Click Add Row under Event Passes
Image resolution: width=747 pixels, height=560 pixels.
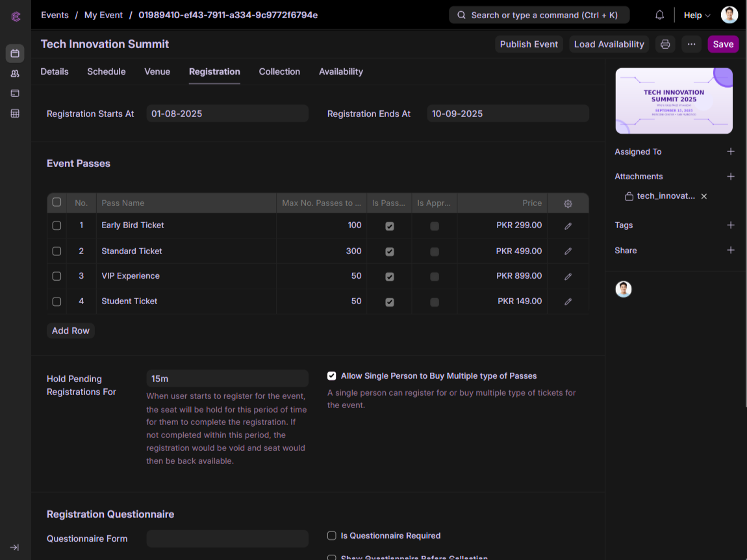pyautogui.click(x=71, y=331)
